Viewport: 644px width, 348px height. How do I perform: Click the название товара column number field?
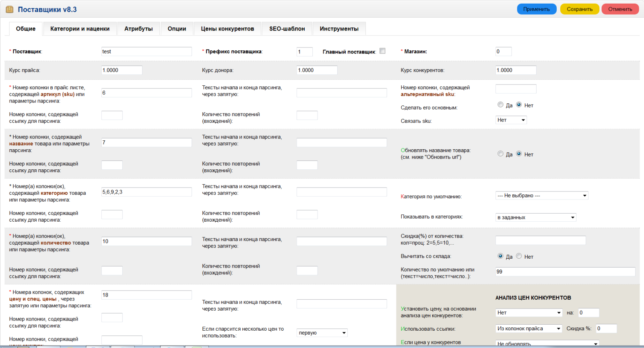tap(147, 142)
